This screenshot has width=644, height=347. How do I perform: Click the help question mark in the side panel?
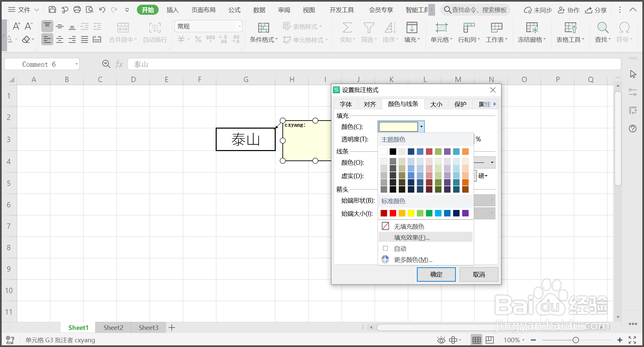coord(633,129)
